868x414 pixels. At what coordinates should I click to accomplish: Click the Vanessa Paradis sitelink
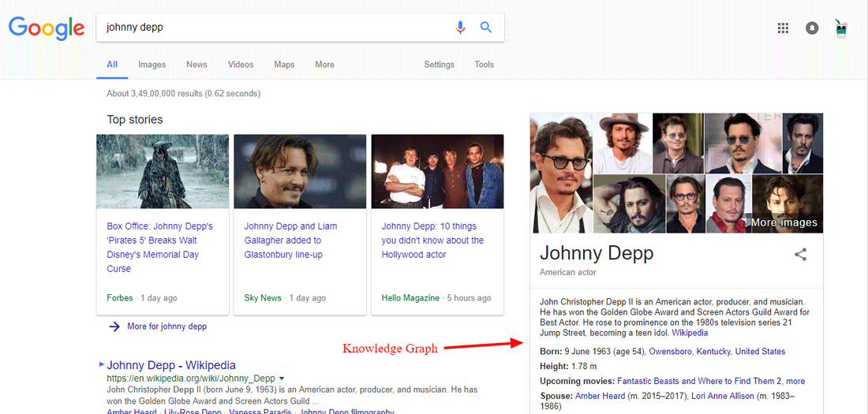click(260, 411)
